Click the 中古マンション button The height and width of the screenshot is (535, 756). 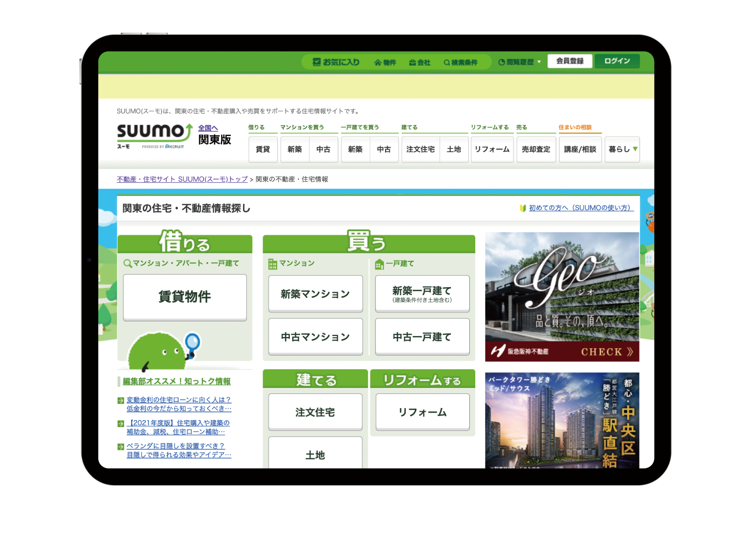316,337
